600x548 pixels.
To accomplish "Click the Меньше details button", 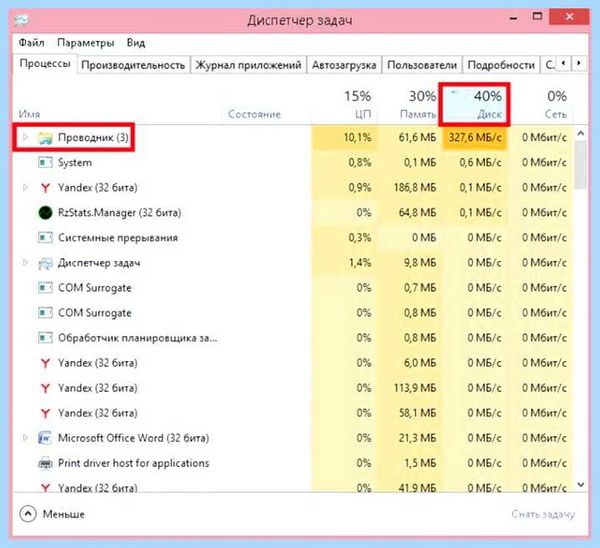I will (52, 514).
